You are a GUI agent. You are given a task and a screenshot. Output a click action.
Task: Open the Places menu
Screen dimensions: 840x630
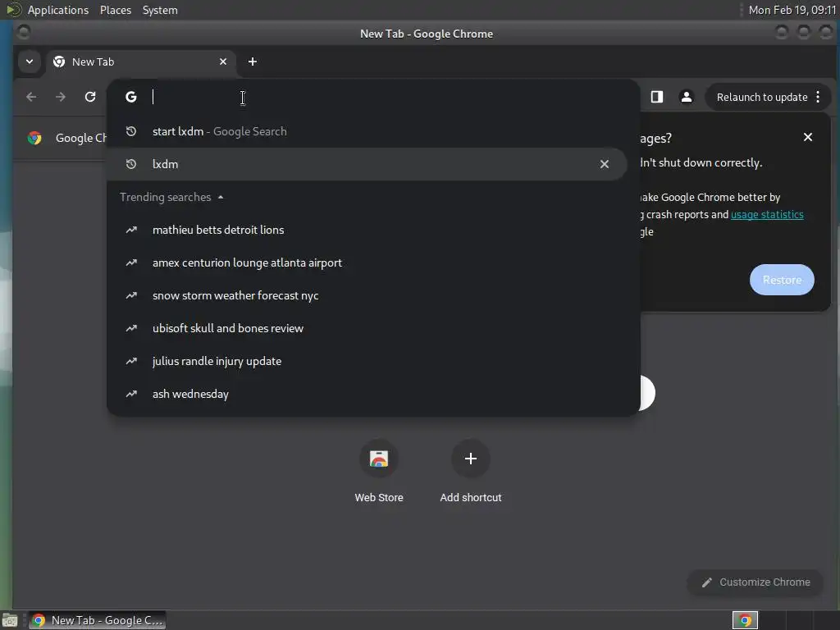115,10
